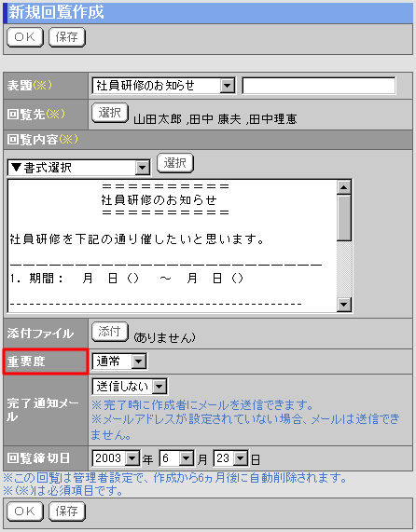Click the bottom OK button
The height and width of the screenshot is (532, 416).
pos(25,512)
